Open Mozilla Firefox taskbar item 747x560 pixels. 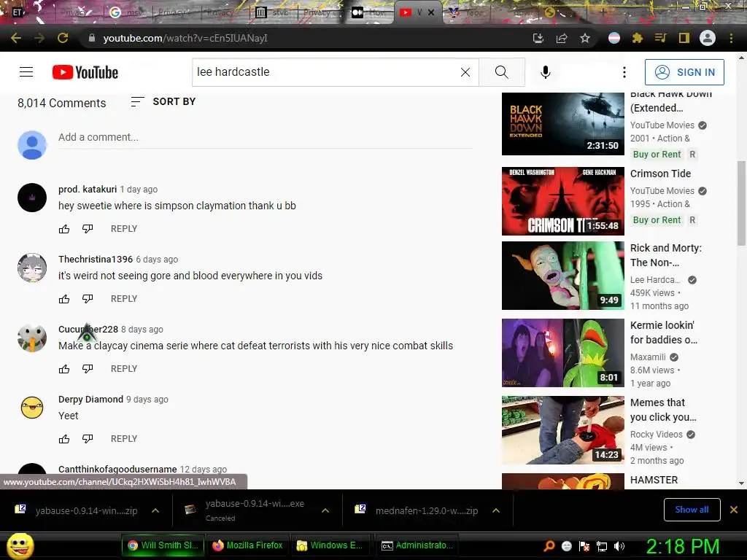coord(248,545)
